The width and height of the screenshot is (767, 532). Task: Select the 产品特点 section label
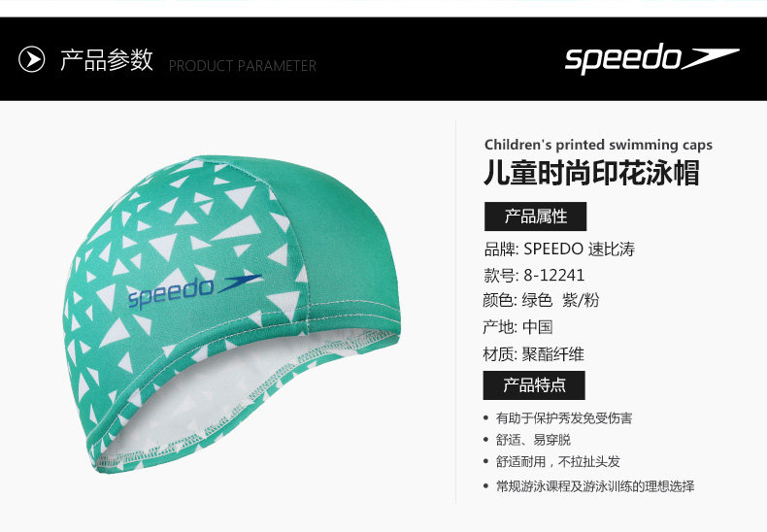(x=534, y=385)
